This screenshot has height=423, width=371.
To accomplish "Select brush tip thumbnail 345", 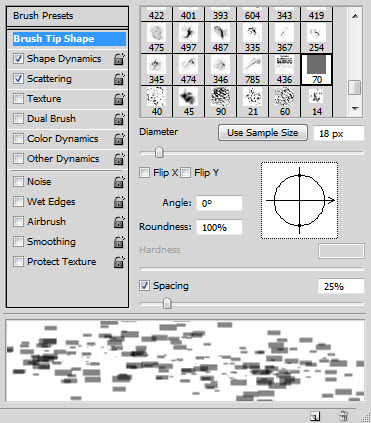I will [156, 70].
